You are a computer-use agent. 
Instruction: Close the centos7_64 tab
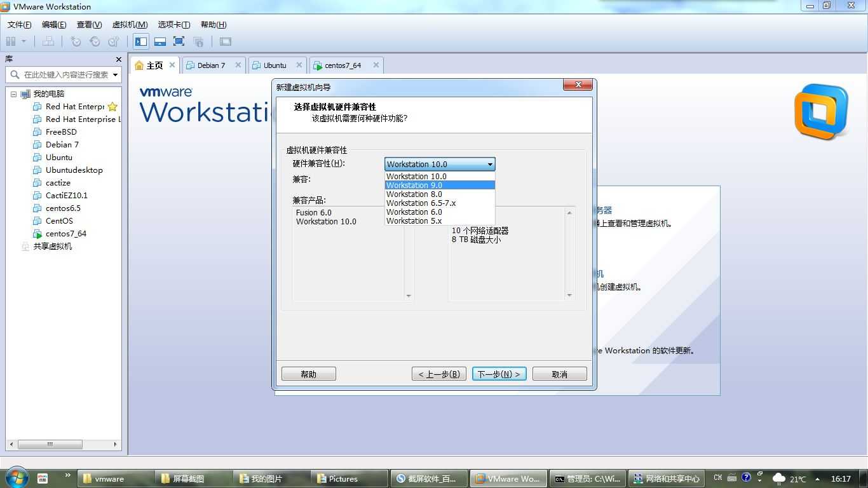click(x=376, y=65)
